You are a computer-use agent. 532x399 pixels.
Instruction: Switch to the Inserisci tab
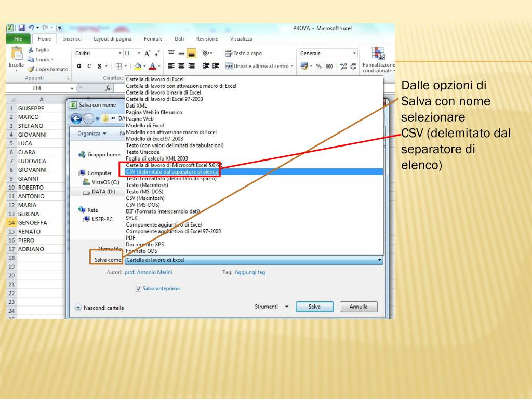pyautogui.click(x=72, y=38)
